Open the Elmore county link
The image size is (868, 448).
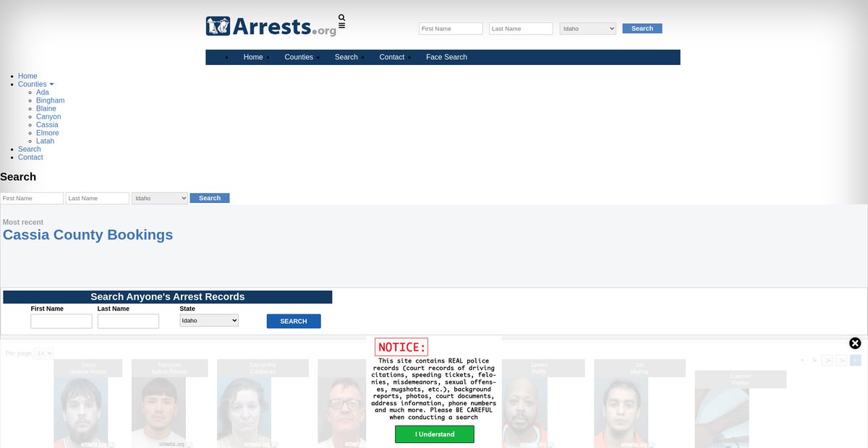48,133
